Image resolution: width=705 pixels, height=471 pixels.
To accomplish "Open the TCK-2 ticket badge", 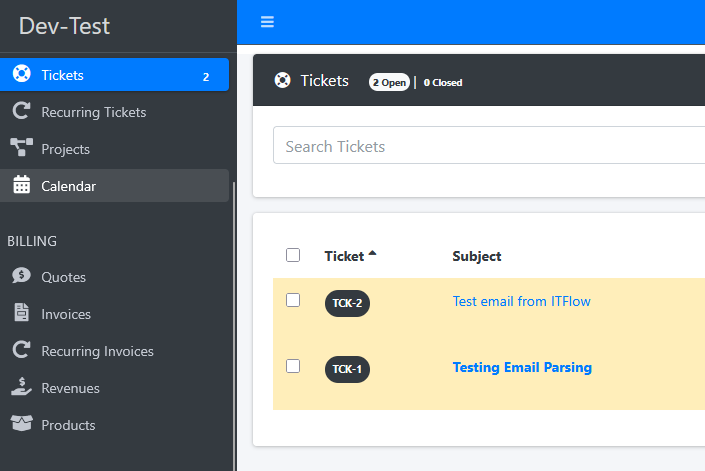I will coord(347,303).
